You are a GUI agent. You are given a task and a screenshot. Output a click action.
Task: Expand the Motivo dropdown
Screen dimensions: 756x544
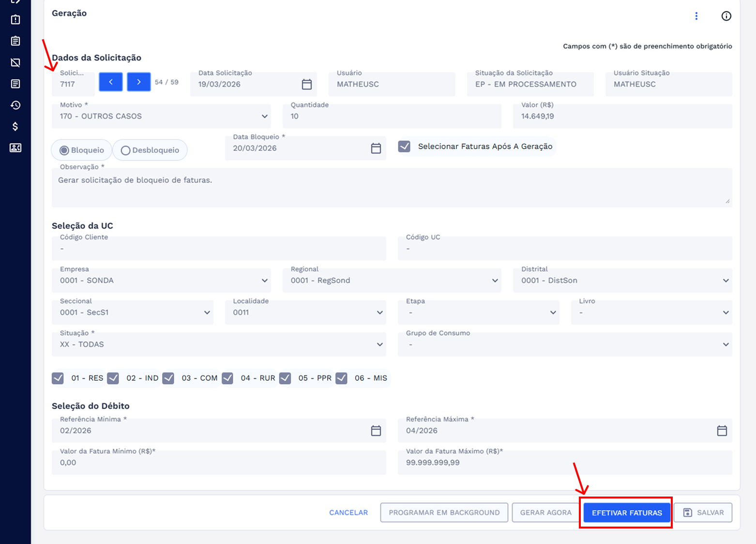click(x=264, y=116)
